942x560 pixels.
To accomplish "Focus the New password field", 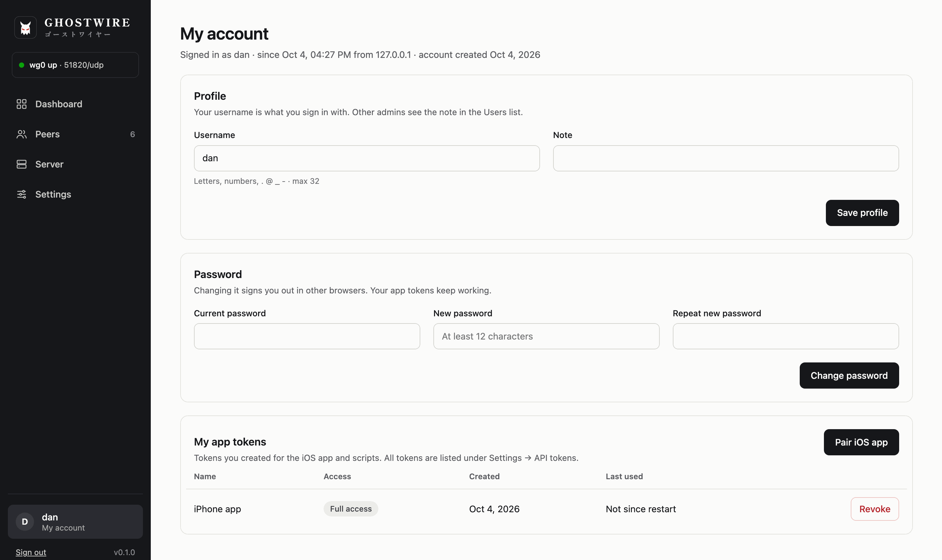I will pyautogui.click(x=546, y=336).
